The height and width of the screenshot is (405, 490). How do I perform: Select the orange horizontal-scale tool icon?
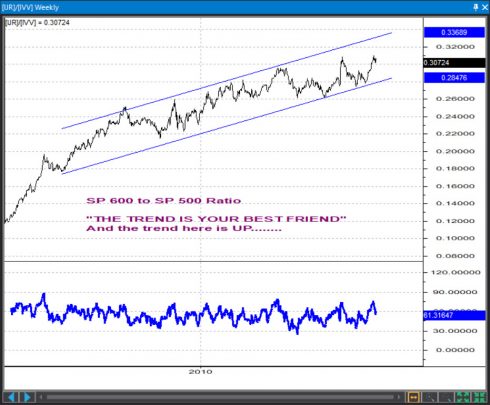pos(413,397)
